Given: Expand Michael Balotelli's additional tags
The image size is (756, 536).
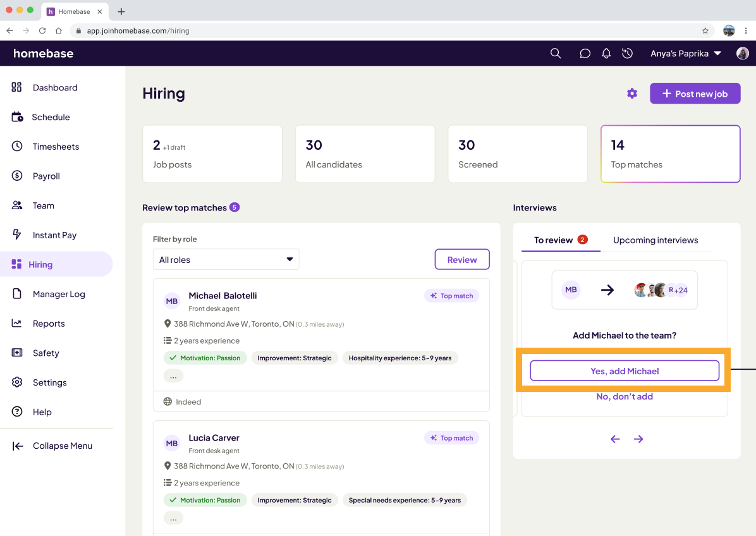Looking at the screenshot, I should pos(173,375).
